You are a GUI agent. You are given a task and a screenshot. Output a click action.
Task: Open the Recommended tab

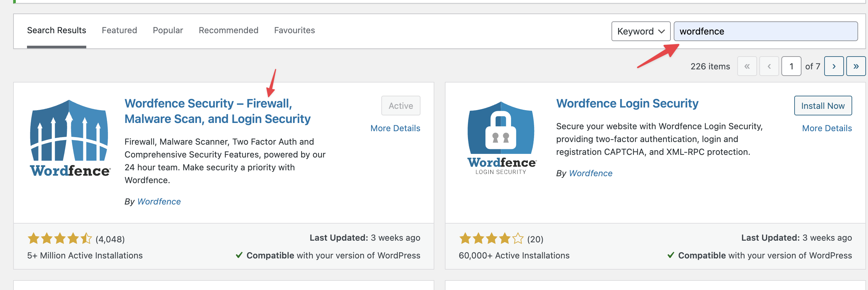pyautogui.click(x=229, y=31)
